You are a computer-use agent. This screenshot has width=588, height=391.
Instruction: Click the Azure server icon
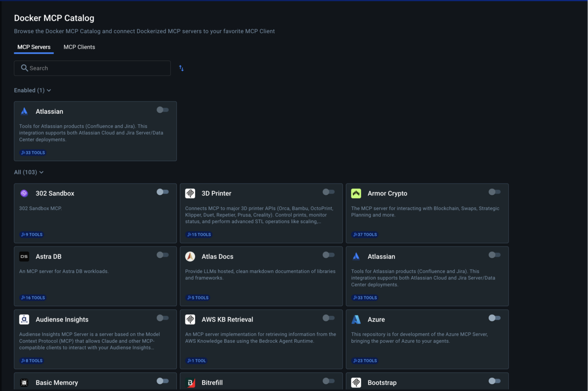[356, 319]
